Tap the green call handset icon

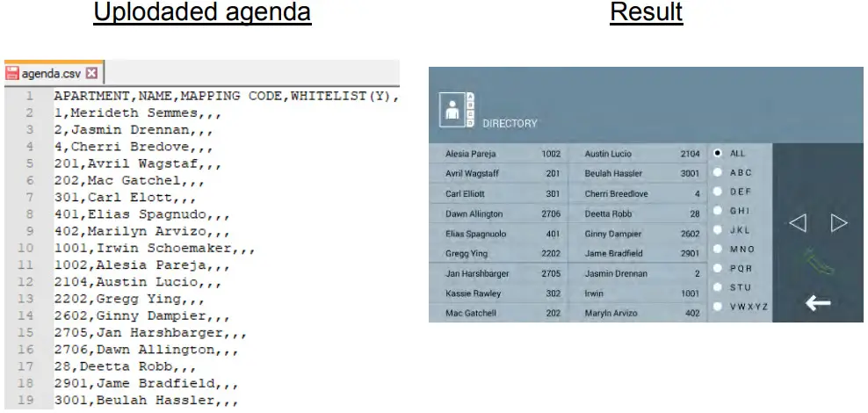click(818, 260)
